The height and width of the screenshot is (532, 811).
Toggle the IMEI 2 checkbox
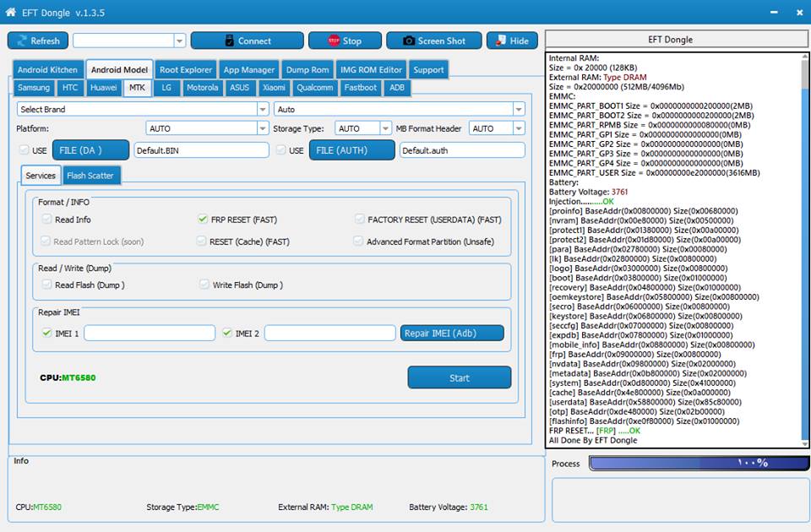(x=226, y=333)
